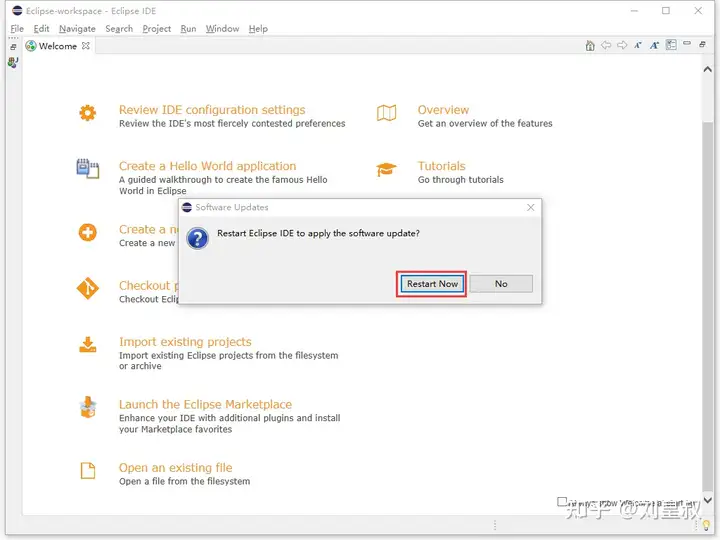Click the vertical scrollbar down arrow
Screen dimensions: 720x540
coord(708,500)
